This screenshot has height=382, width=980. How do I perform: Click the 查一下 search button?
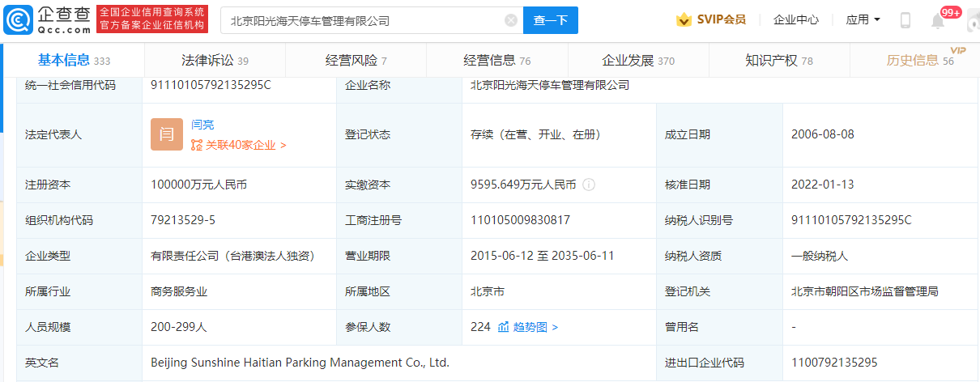[x=551, y=20]
